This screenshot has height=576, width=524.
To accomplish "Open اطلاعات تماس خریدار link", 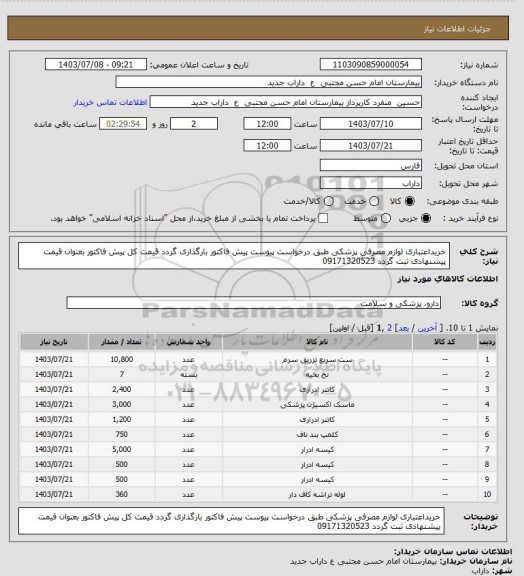I will (x=110, y=102).
